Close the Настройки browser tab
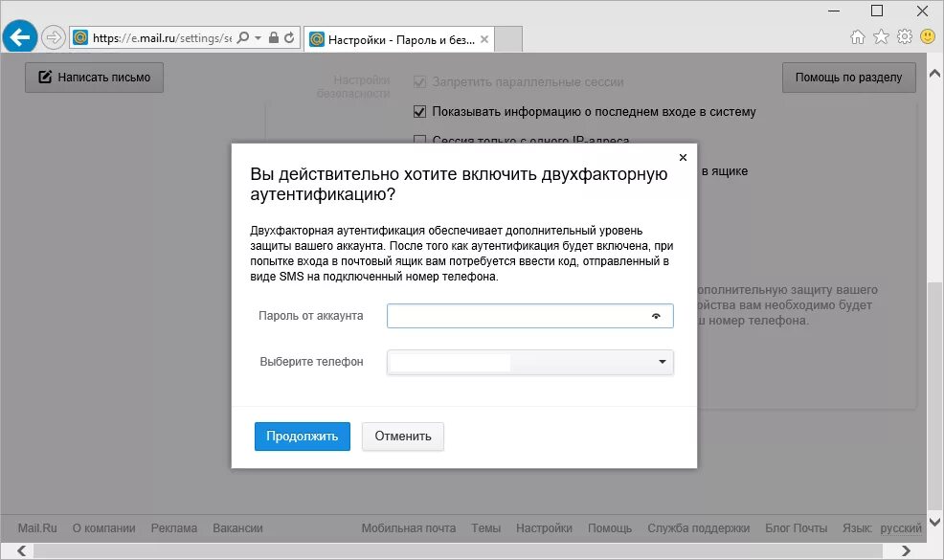This screenshot has height=560, width=944. 484,40
